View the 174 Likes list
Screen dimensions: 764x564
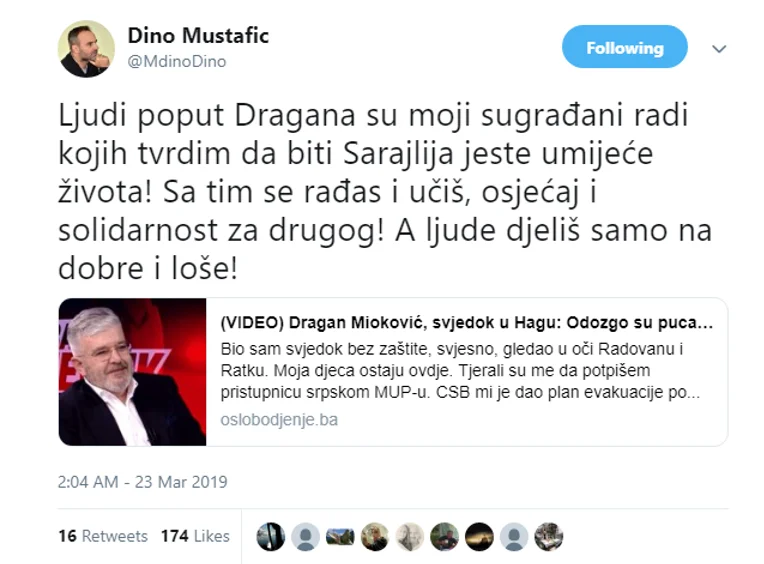click(195, 536)
